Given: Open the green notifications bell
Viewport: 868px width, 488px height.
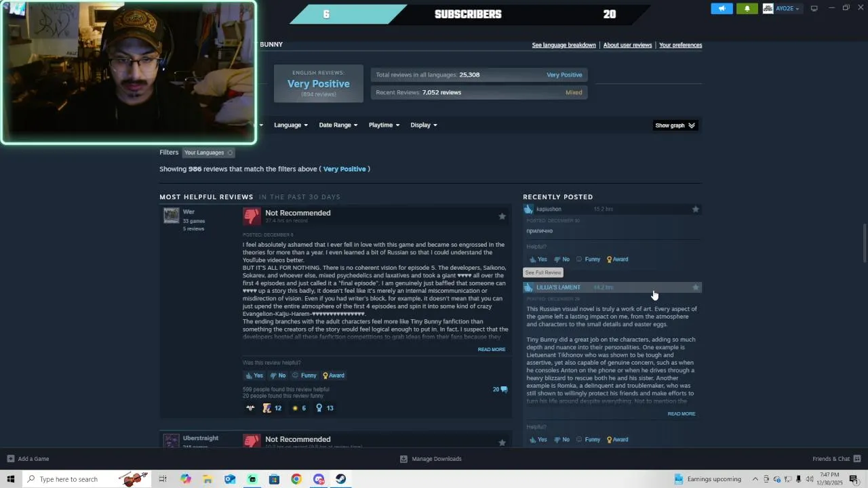Looking at the screenshot, I should (747, 9).
